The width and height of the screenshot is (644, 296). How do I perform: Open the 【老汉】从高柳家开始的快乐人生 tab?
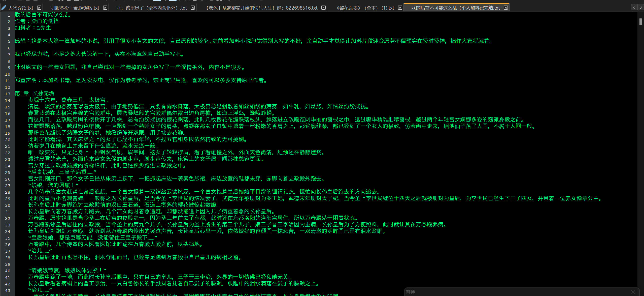tap(261, 8)
